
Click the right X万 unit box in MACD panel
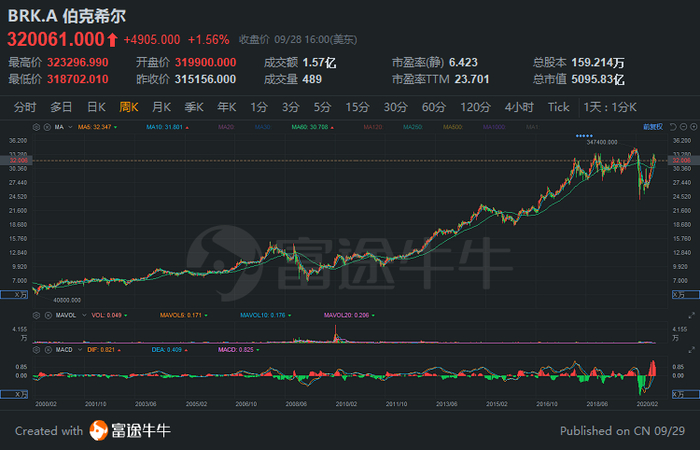686,394
